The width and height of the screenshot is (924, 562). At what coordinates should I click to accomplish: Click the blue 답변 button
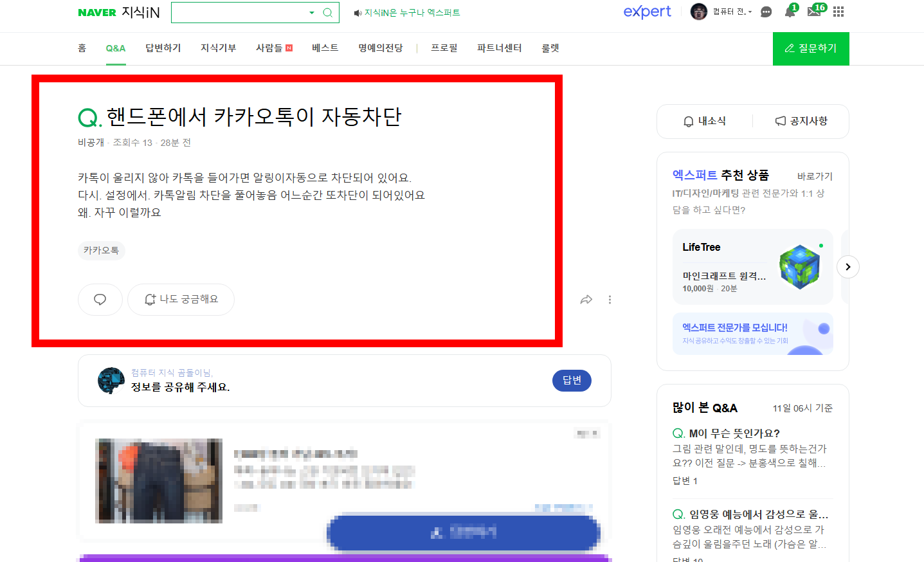point(572,381)
